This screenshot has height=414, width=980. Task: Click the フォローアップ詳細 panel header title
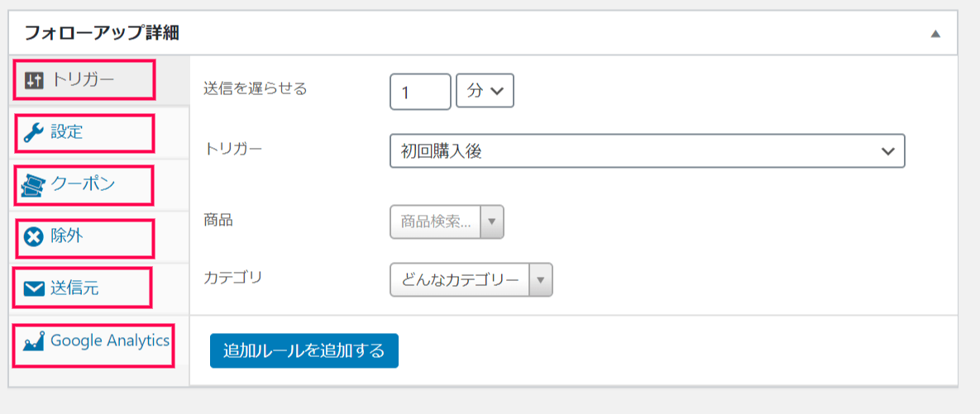point(102,33)
